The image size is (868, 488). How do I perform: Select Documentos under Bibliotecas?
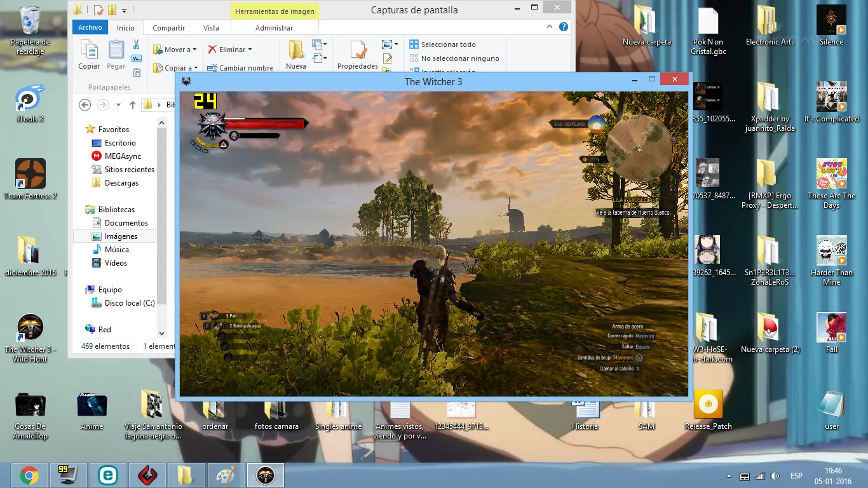pyautogui.click(x=121, y=223)
